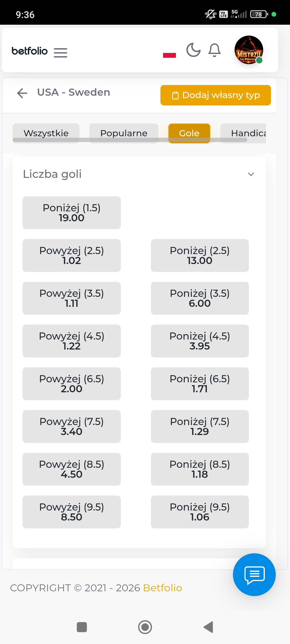
Task: Toggle dark mode with moon icon
Action: pyautogui.click(x=193, y=50)
